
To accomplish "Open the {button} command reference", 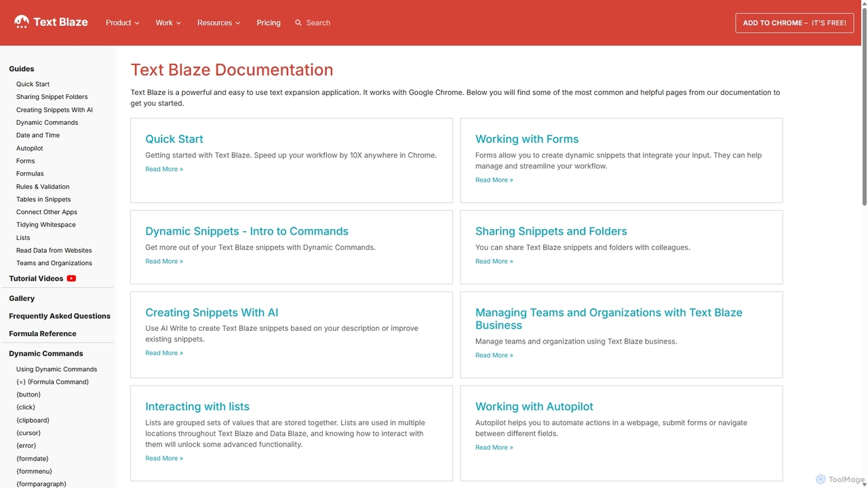I will (28, 394).
